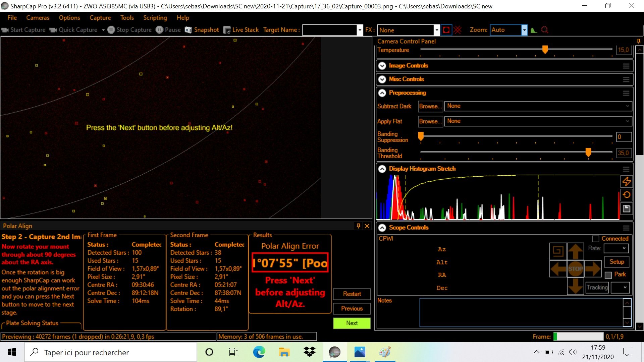Click the Stop Capture button
Image resolution: width=644 pixels, height=362 pixels.
[129, 30]
